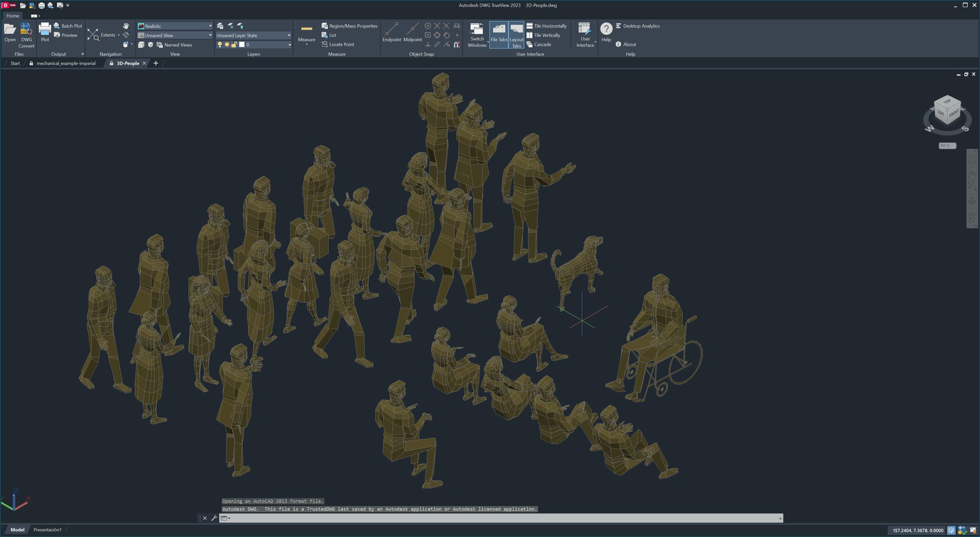Toggle File Tabs visibility
The image size is (980, 537).
click(499, 32)
